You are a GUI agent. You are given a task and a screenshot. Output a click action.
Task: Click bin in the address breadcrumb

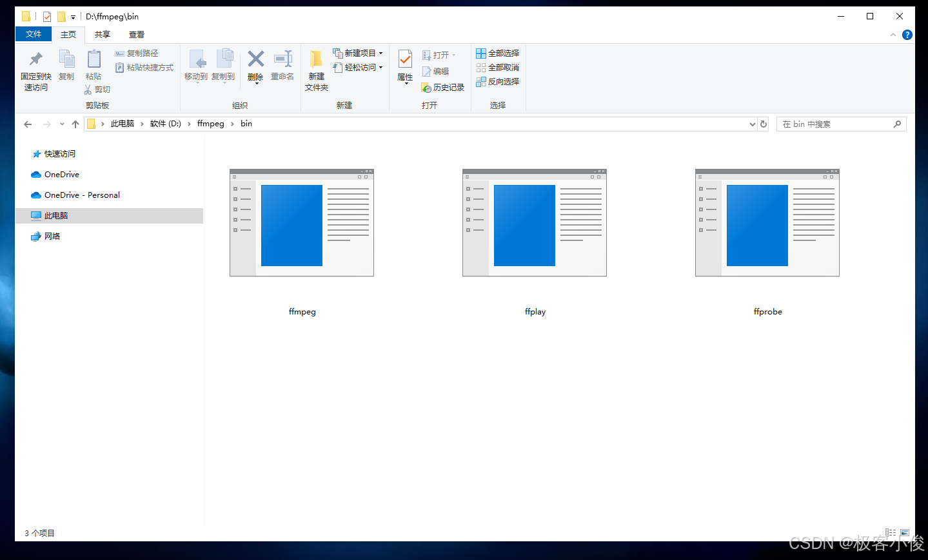[246, 124]
